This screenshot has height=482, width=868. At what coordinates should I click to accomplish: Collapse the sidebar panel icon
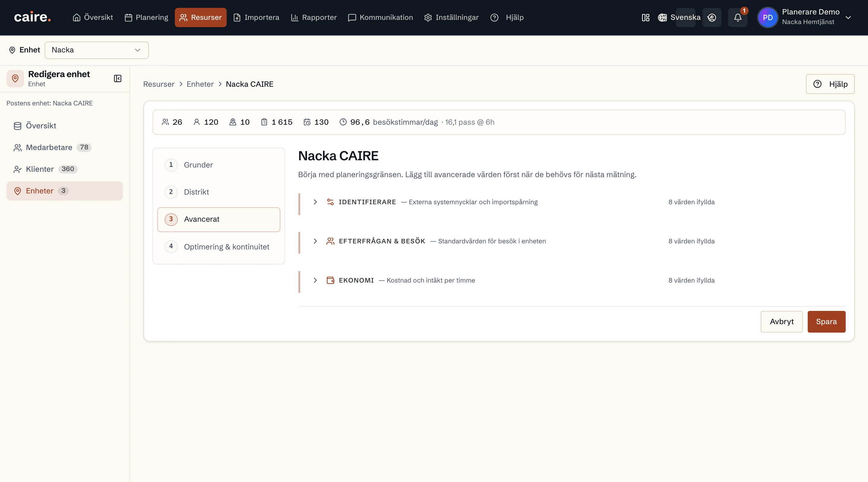(118, 79)
